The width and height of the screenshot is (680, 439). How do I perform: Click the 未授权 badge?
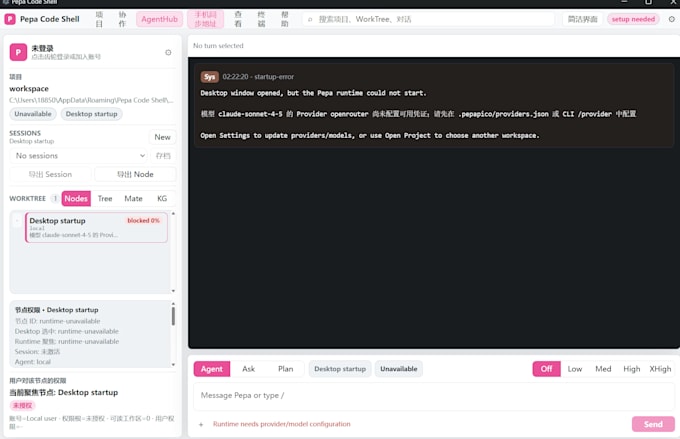pyautogui.click(x=22, y=406)
